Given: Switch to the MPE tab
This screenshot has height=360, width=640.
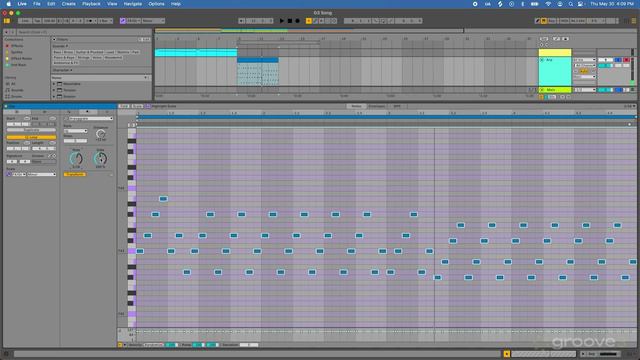Looking at the screenshot, I should [397, 106].
